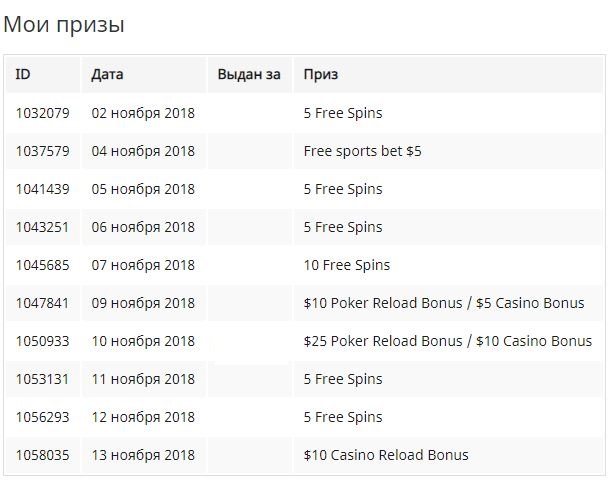Click date 05 ноября 2018

tap(143, 189)
